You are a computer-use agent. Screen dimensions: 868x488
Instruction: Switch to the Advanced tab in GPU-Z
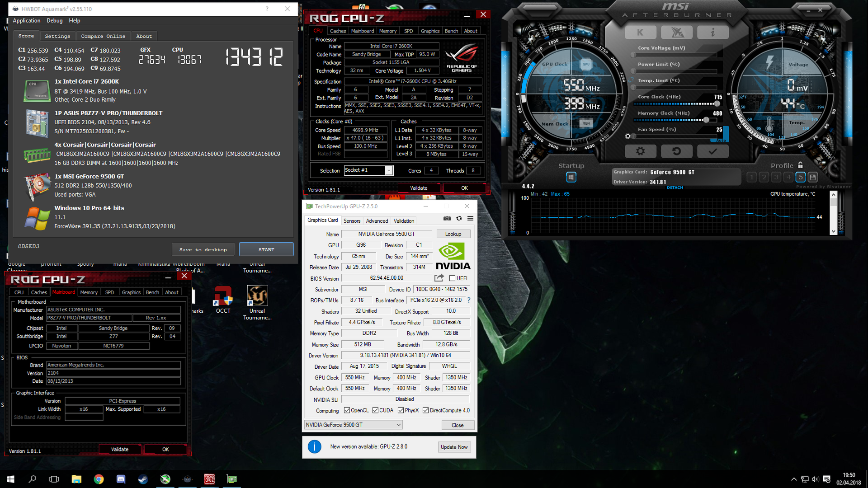point(377,221)
